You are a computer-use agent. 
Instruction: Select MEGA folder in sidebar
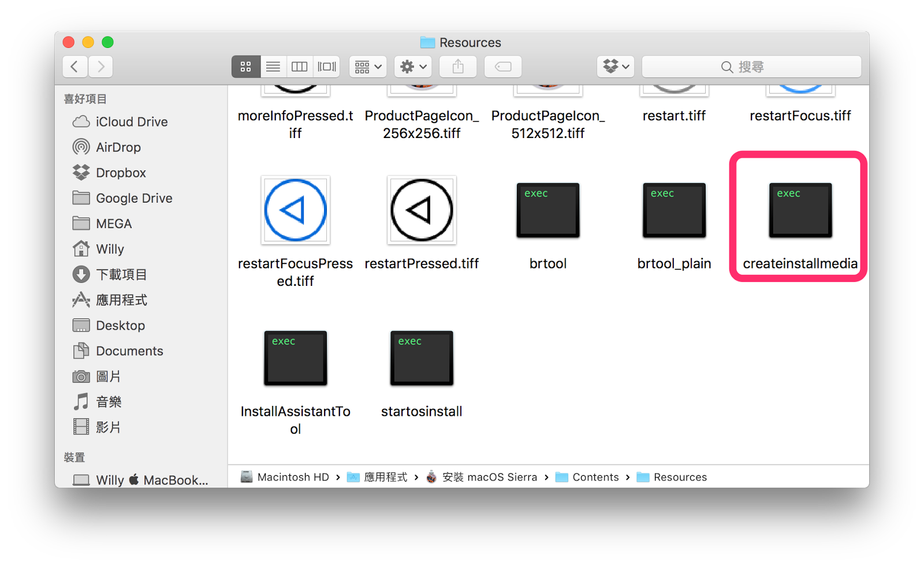pyautogui.click(x=102, y=224)
